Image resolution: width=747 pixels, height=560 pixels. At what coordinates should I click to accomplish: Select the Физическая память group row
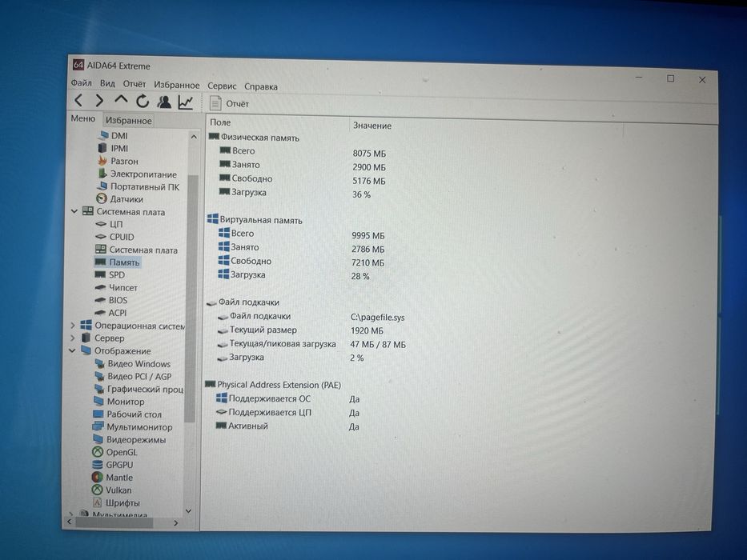(254, 138)
